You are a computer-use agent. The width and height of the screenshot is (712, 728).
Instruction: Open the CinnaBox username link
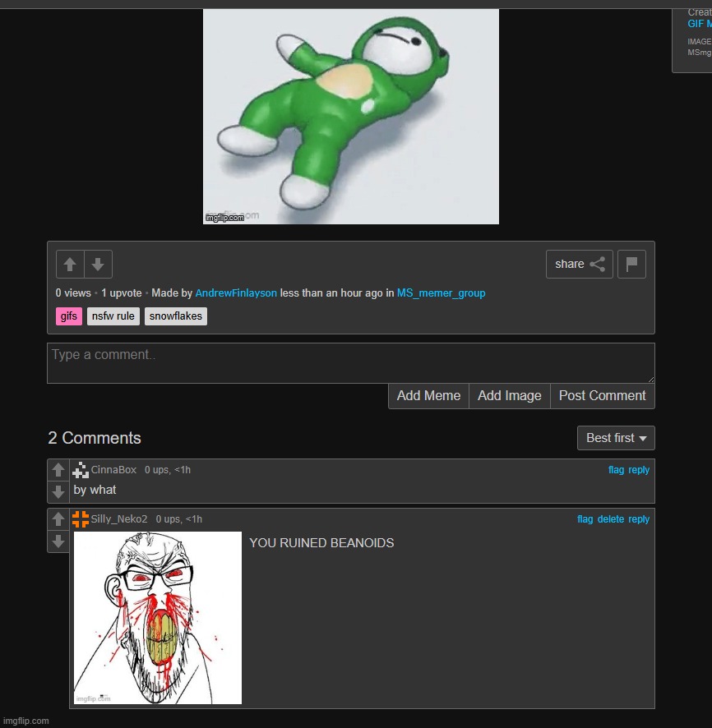click(113, 470)
